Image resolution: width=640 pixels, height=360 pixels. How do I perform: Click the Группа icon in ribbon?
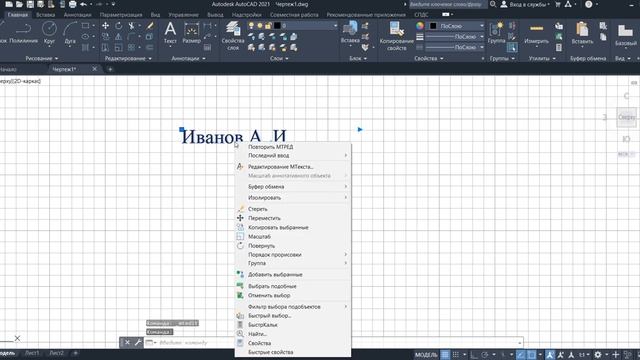point(496,33)
